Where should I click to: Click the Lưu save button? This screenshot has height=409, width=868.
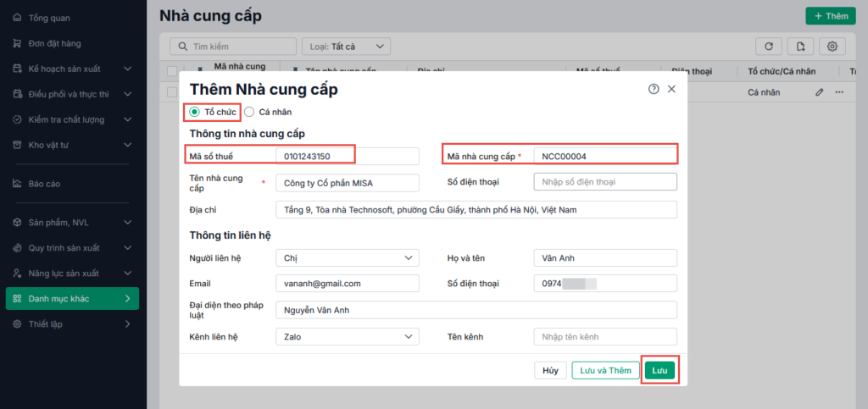[x=659, y=370]
